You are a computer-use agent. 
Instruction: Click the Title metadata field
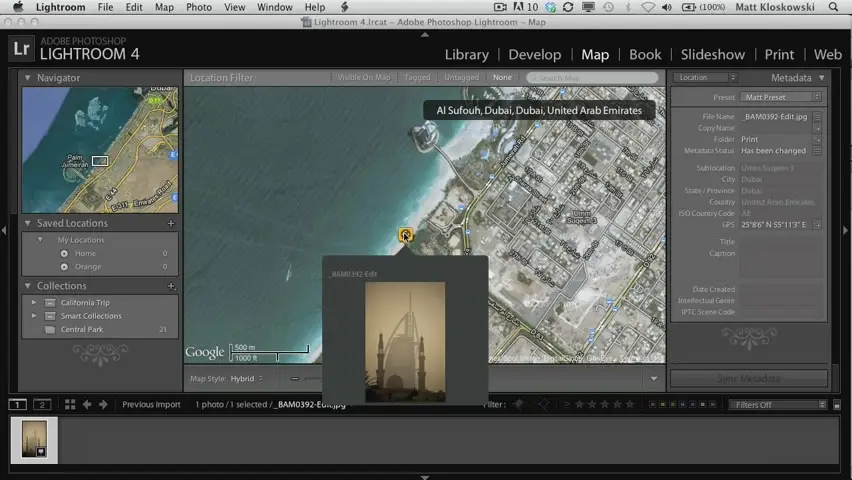pos(780,242)
